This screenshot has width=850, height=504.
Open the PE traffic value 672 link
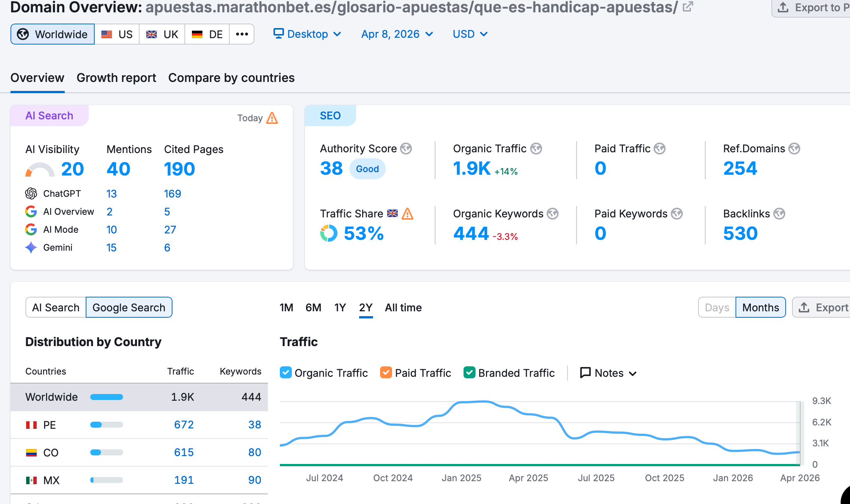pos(184,425)
